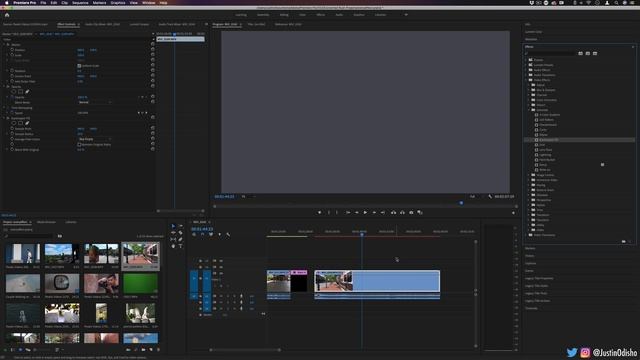
Task: Toggle Linked Selection in timeline header
Action: [x=211, y=234]
